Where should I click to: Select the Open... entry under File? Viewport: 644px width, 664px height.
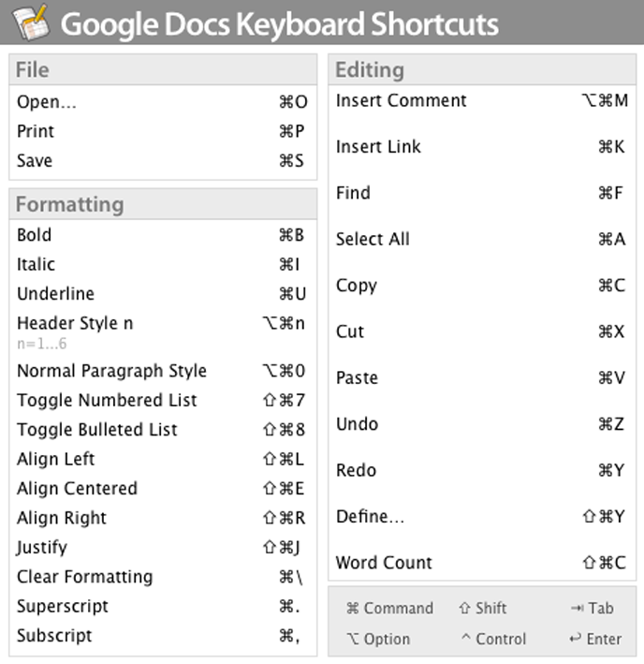tap(47, 102)
